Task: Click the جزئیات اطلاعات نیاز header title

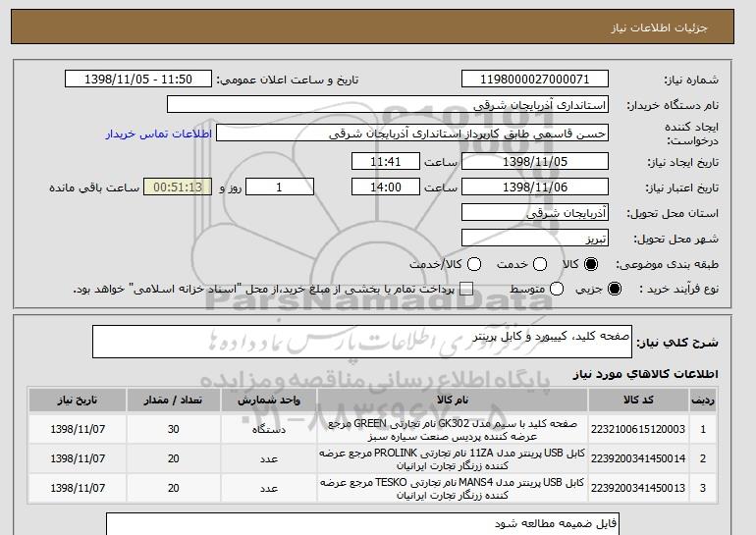Action: pyautogui.click(x=659, y=27)
